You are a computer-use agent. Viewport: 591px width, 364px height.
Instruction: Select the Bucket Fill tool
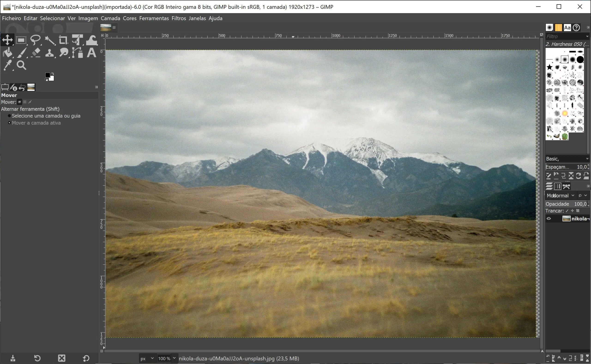coord(7,53)
